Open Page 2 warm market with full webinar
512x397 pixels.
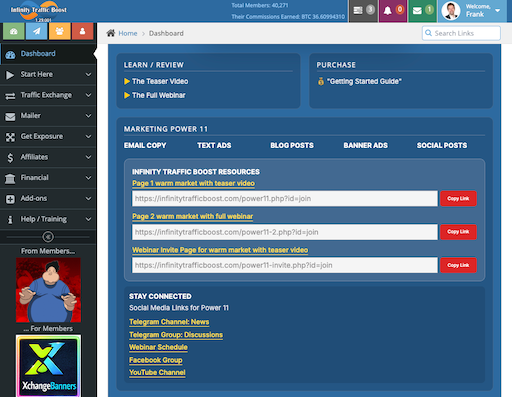[x=192, y=216]
